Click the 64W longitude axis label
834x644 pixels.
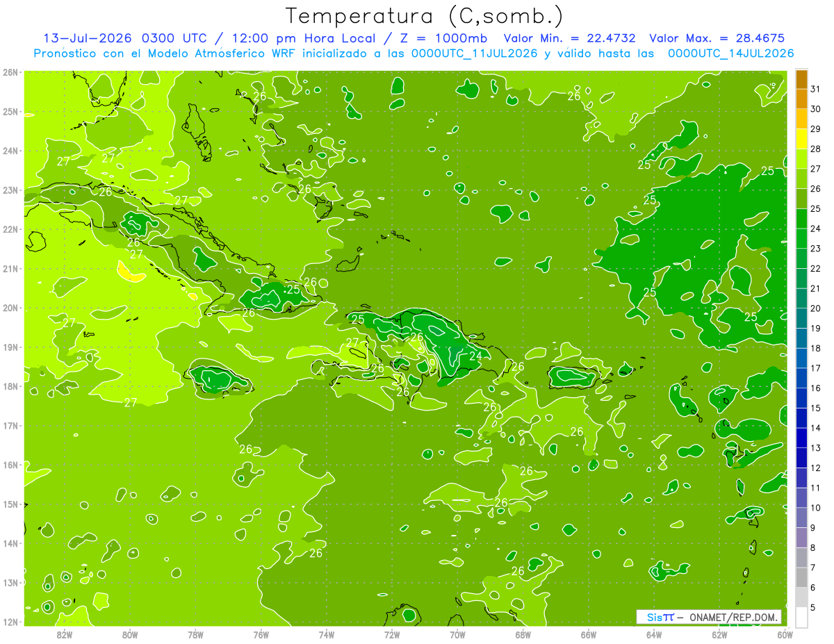(x=654, y=634)
